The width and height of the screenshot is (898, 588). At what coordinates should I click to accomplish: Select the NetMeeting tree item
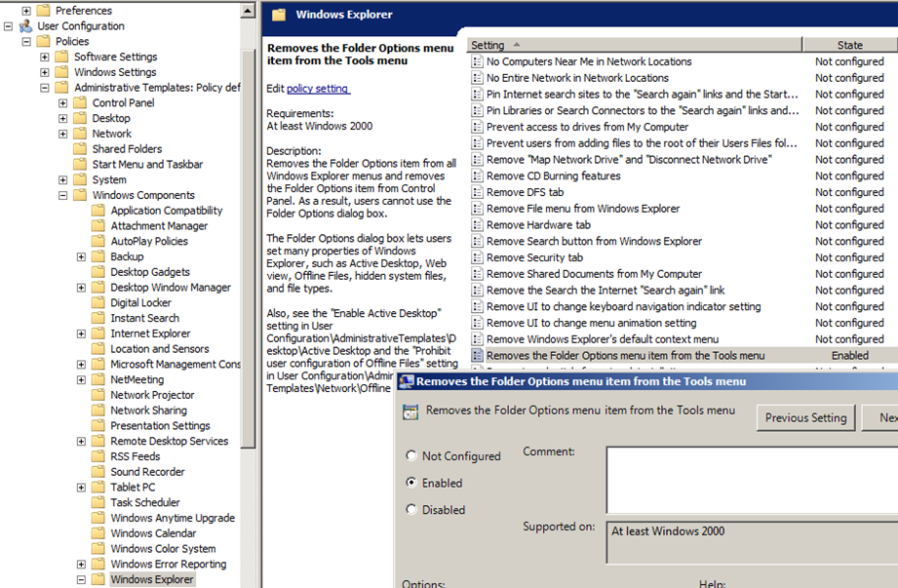tap(137, 379)
